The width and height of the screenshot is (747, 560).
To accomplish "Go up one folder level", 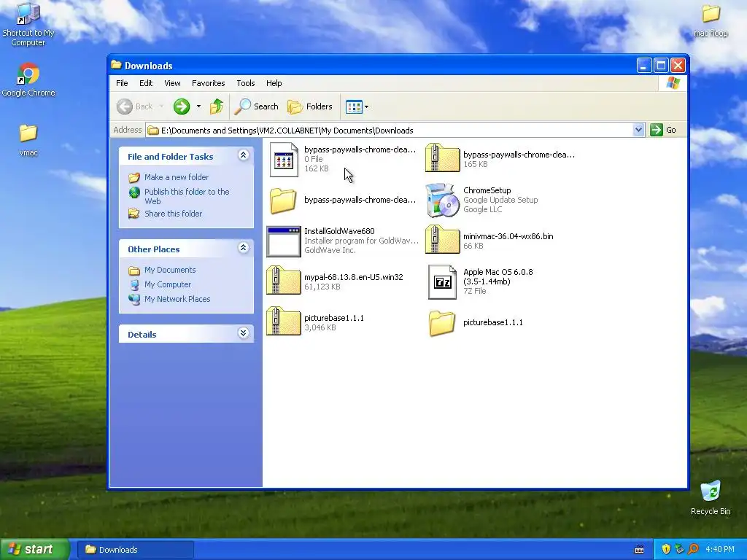I will pyautogui.click(x=216, y=106).
